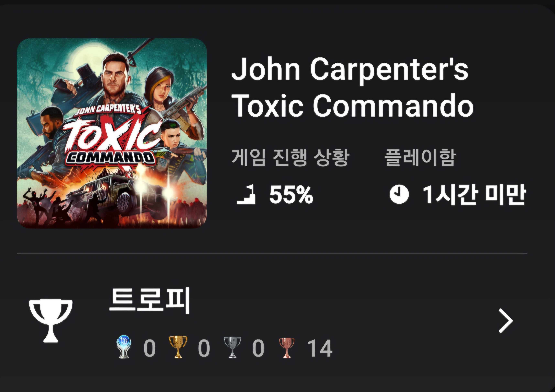Tap the gold trophy count 0
Screen dimensions: 555x392
(204, 348)
